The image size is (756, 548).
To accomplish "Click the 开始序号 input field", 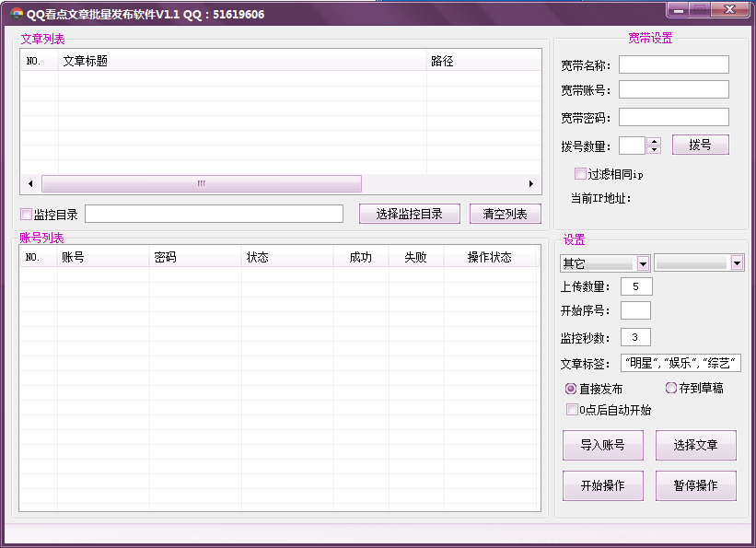I will pyautogui.click(x=635, y=310).
